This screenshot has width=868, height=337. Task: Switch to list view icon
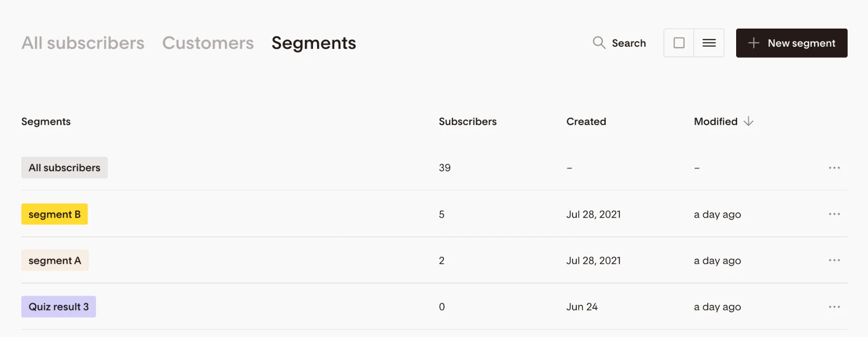tap(709, 43)
